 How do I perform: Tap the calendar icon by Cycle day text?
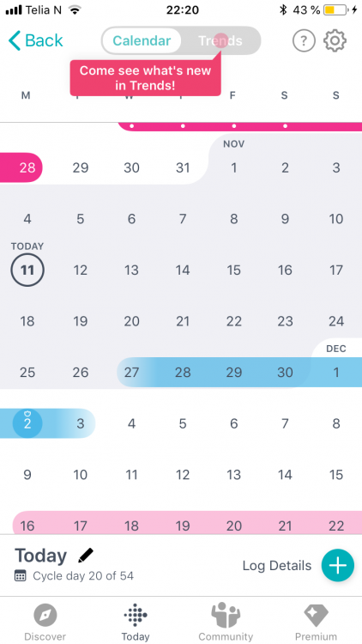coord(20,576)
